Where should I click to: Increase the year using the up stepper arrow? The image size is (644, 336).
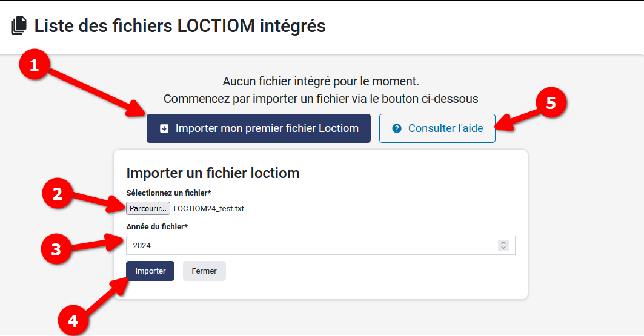(503, 243)
